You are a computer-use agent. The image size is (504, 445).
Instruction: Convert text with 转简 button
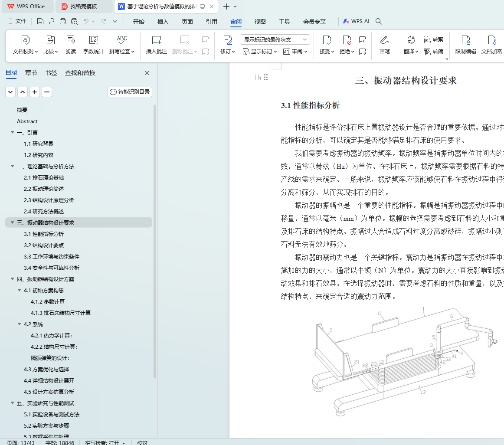[x=434, y=52]
